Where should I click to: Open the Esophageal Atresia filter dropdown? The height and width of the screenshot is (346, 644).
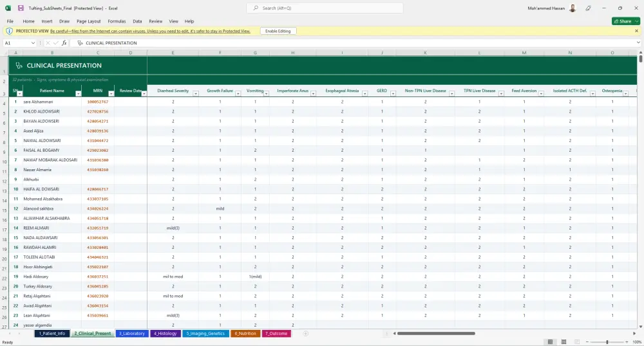click(365, 94)
